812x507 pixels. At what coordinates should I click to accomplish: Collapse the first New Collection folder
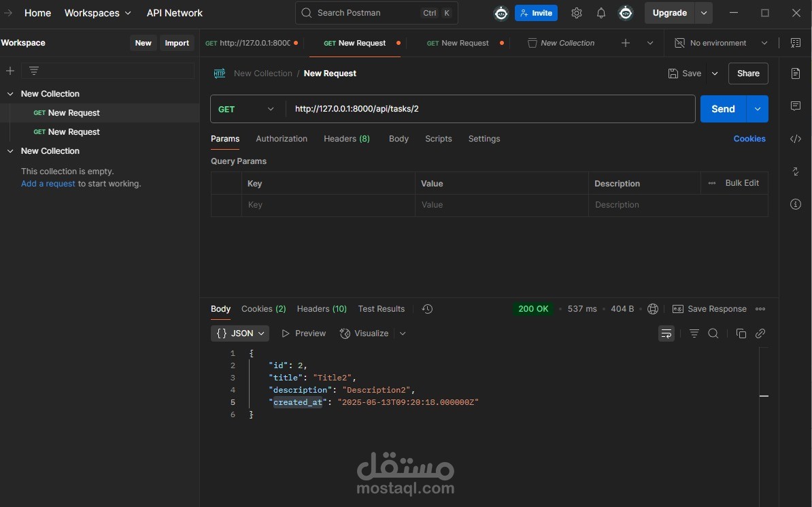tap(10, 94)
